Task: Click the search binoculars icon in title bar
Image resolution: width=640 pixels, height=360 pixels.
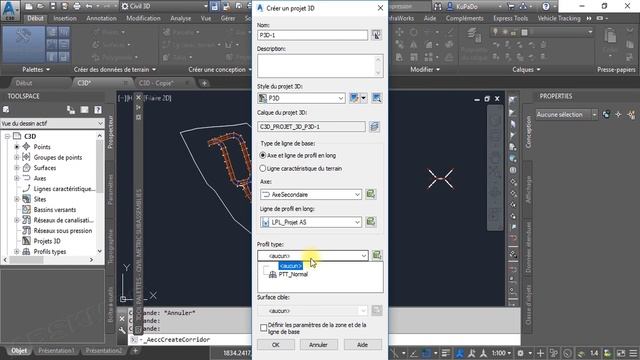Action: point(438,6)
